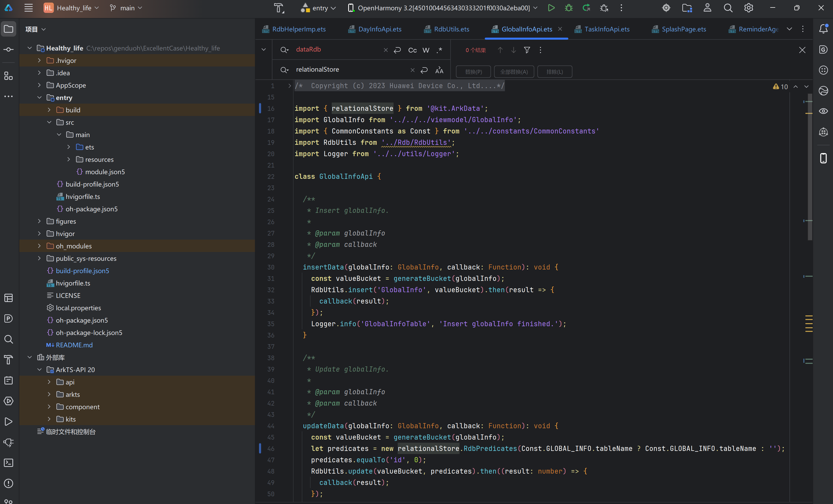Image resolution: width=833 pixels, height=504 pixels.
Task: Click the Debug bug icon
Action: [x=569, y=8]
